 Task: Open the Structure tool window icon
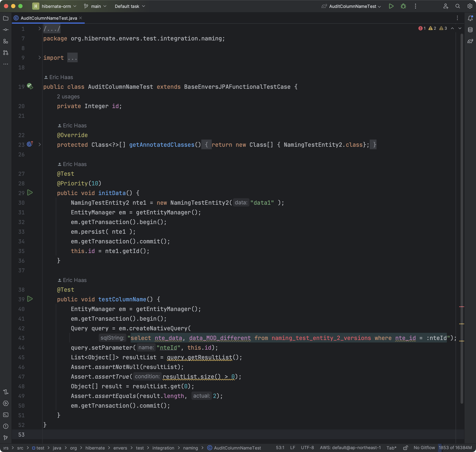pyautogui.click(x=6, y=41)
